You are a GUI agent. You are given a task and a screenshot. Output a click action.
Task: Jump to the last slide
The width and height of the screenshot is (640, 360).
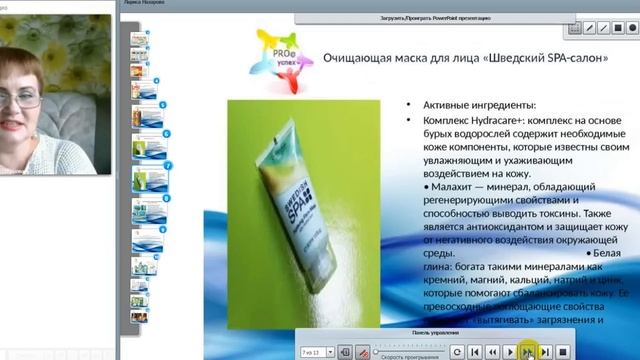(545, 352)
